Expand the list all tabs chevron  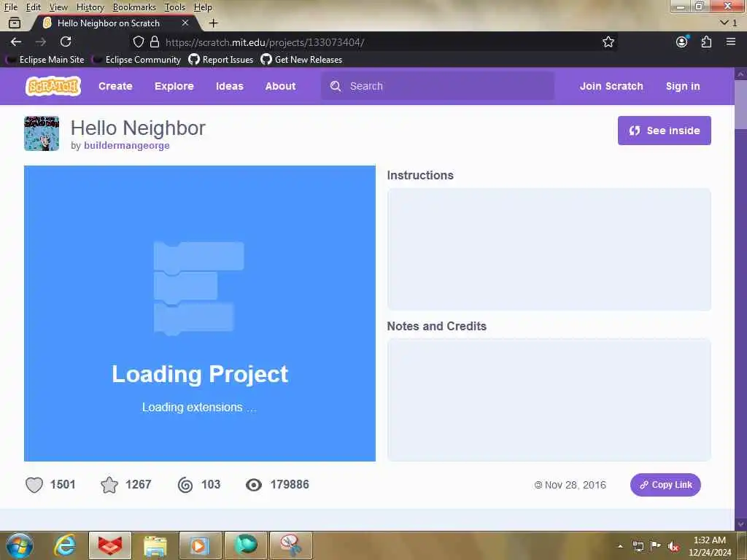pos(724,23)
